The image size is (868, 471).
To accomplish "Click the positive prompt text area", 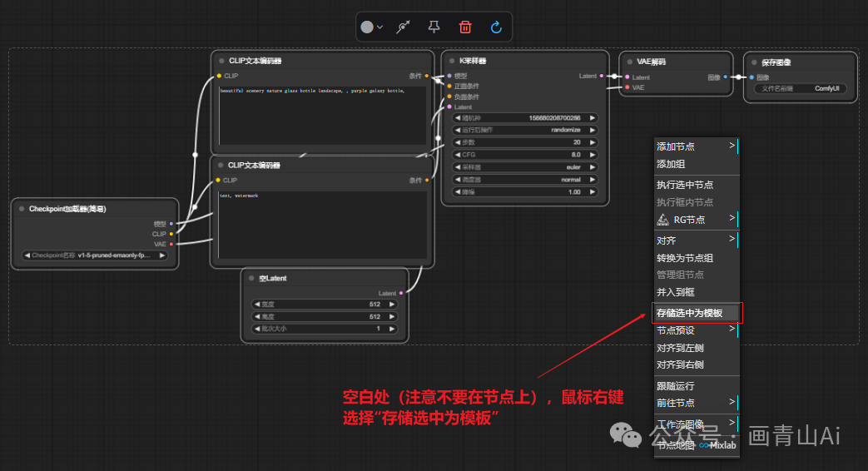I will point(323,115).
